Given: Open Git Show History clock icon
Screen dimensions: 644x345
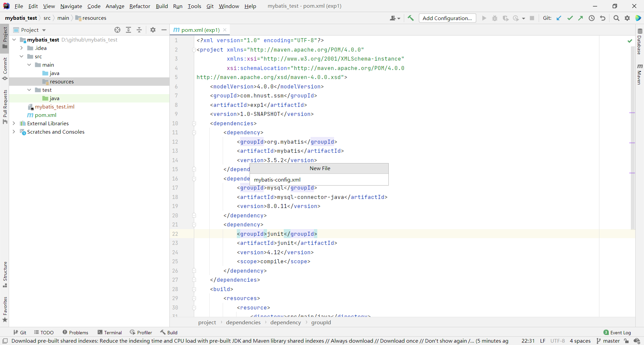Looking at the screenshot, I should (x=592, y=18).
